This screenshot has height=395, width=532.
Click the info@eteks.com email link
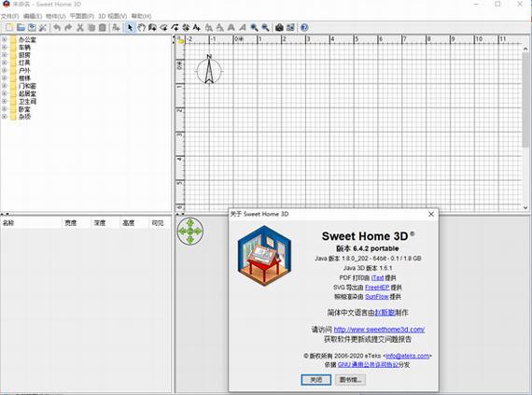click(408, 356)
